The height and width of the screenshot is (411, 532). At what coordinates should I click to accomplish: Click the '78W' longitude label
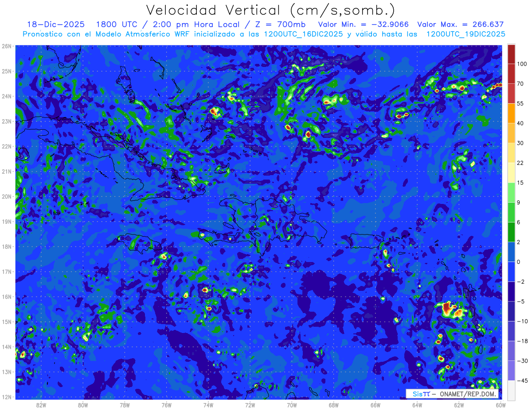[125, 405]
